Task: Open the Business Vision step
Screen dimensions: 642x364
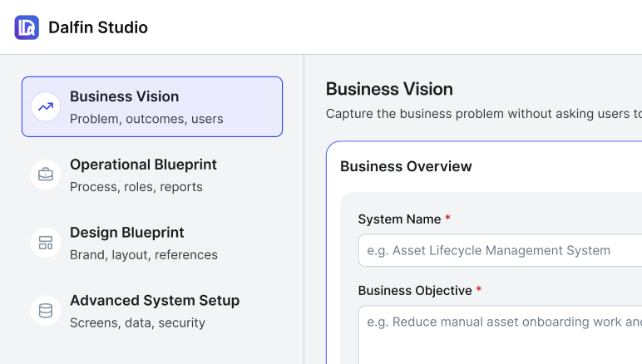Action: click(152, 106)
